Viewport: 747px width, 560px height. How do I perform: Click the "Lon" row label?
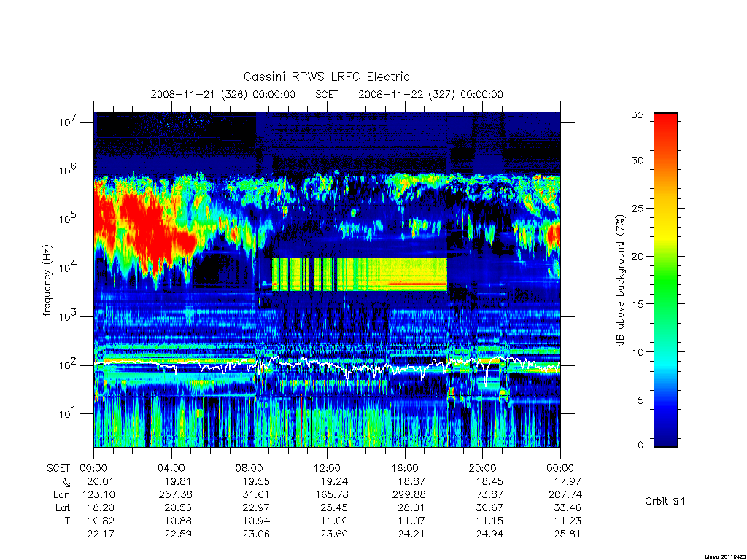pos(62,495)
